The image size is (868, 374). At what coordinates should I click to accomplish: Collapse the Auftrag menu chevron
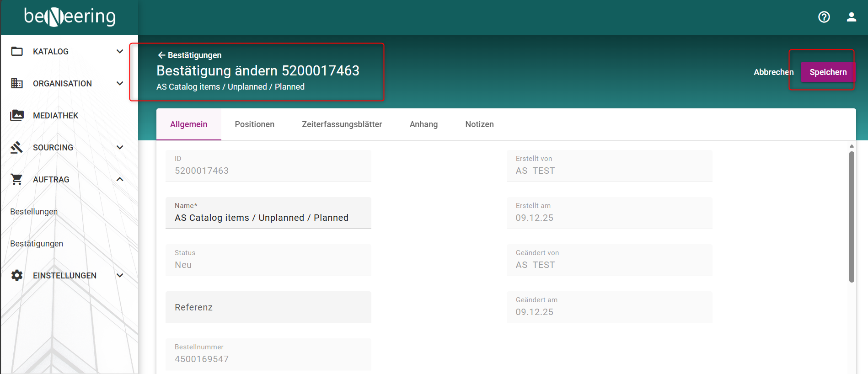pyautogui.click(x=120, y=179)
